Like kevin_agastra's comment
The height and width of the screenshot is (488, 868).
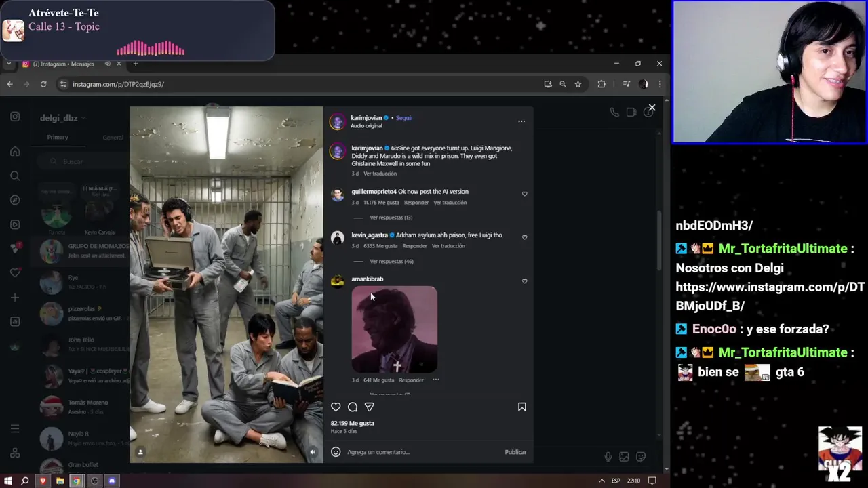524,237
